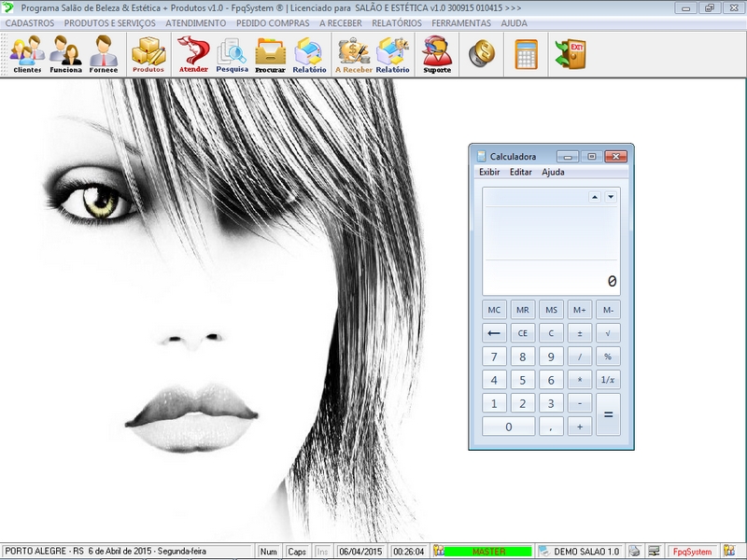Click the Produtos box icon
747x560 pixels.
[x=148, y=54]
